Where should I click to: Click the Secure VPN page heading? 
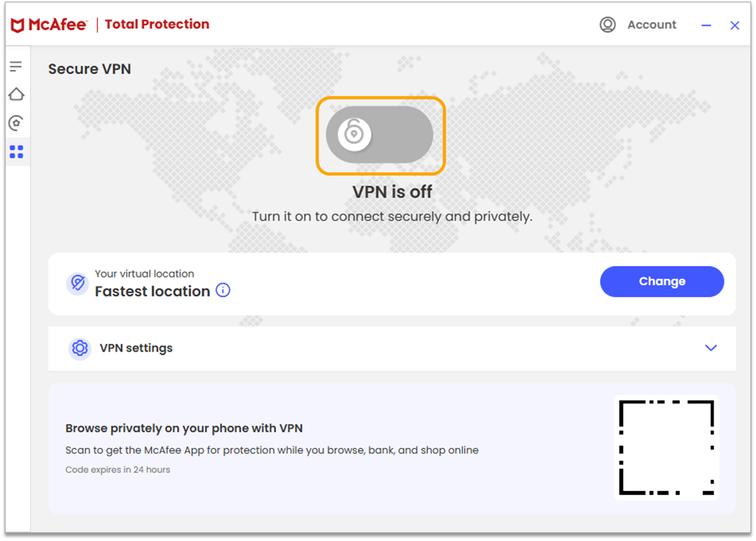pyautogui.click(x=90, y=69)
